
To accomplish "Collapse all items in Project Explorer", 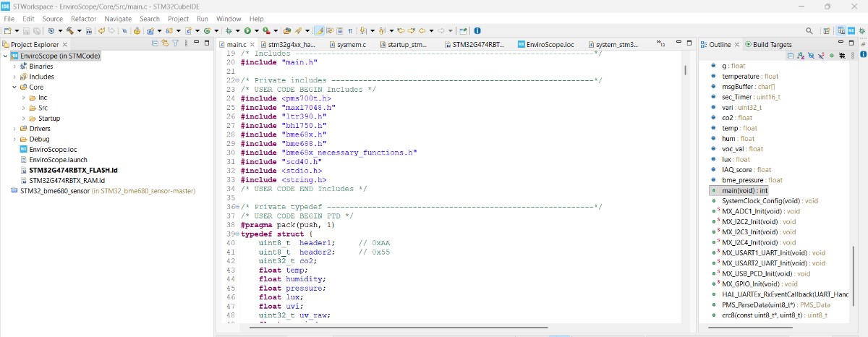I will pos(155,44).
